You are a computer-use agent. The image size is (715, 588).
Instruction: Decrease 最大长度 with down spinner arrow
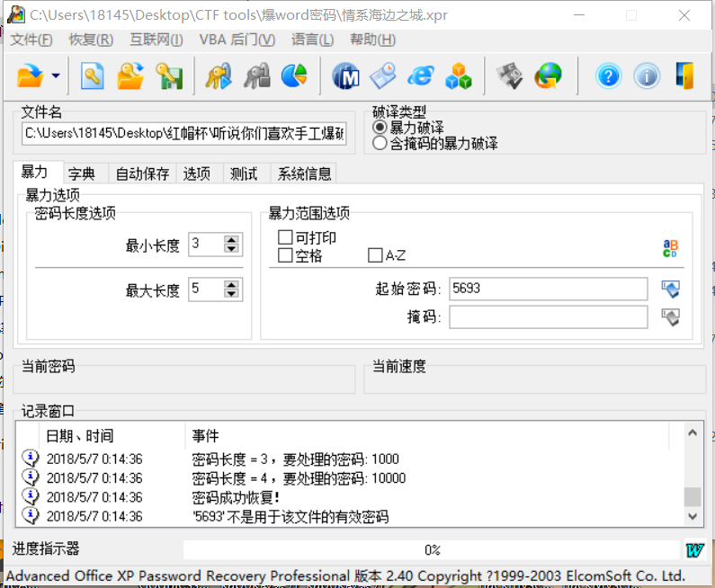[x=232, y=293]
